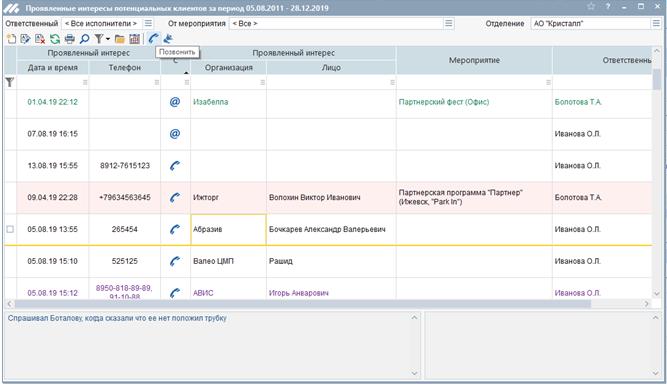Refresh the list with green arrows icon
Viewport: 667px width, 385px height.
pos(55,39)
